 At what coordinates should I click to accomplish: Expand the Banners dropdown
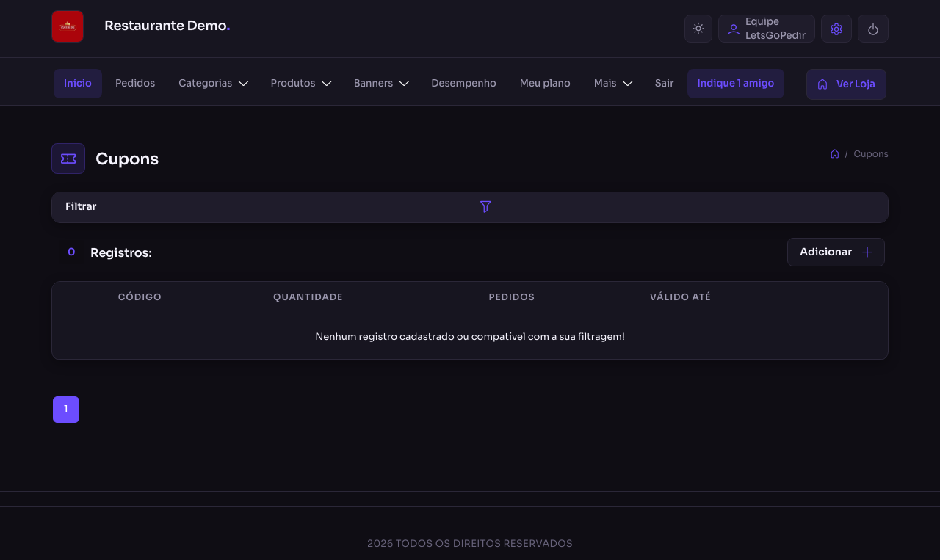click(x=382, y=84)
